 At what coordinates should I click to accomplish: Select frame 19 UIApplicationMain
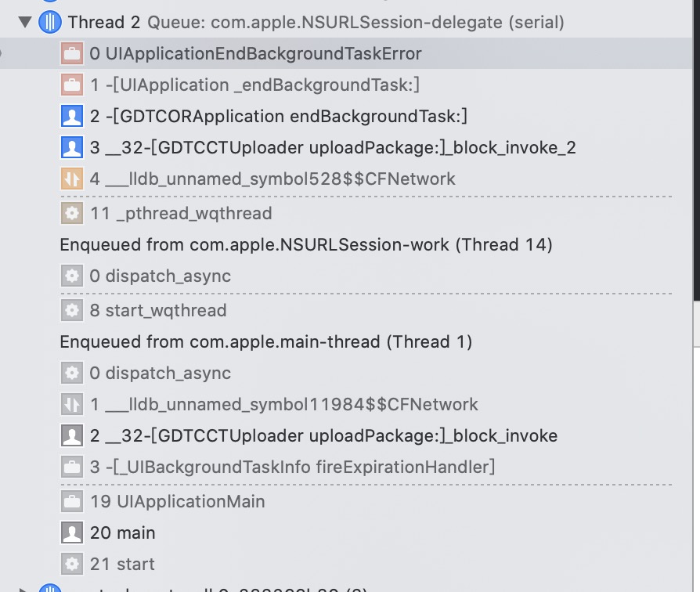click(346, 501)
